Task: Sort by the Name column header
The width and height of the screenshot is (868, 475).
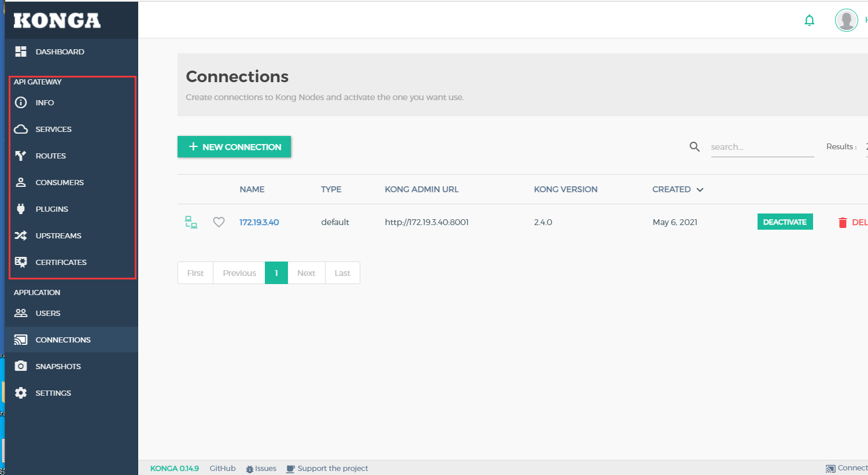Action: coord(252,189)
